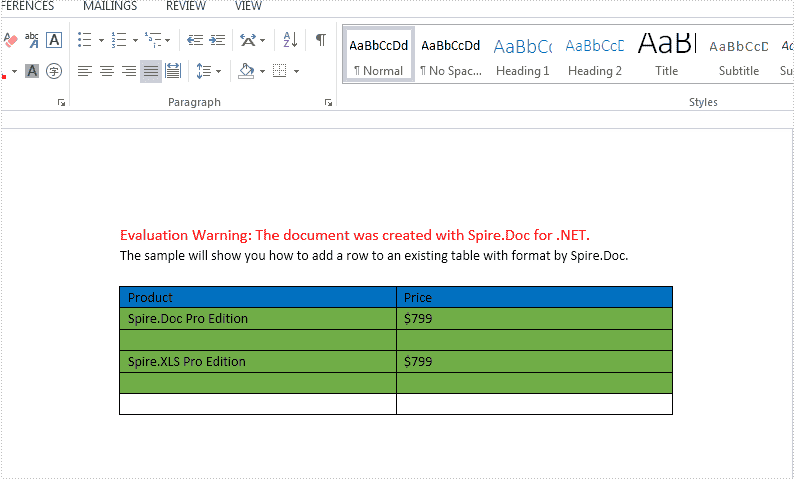Viewport: 794px width, 479px height.
Task: Open the Phonetic Guide tool
Action: tap(32, 39)
